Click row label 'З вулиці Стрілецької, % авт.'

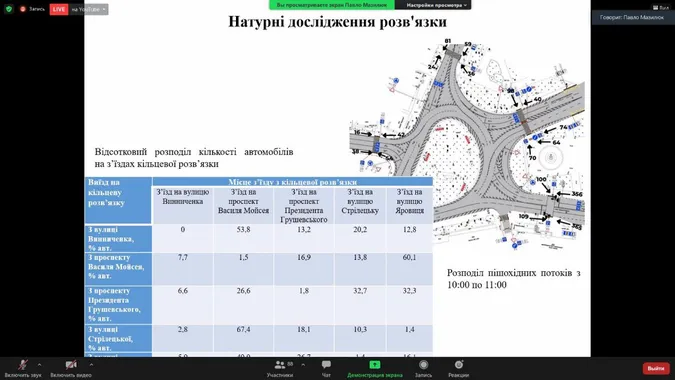coord(118,338)
